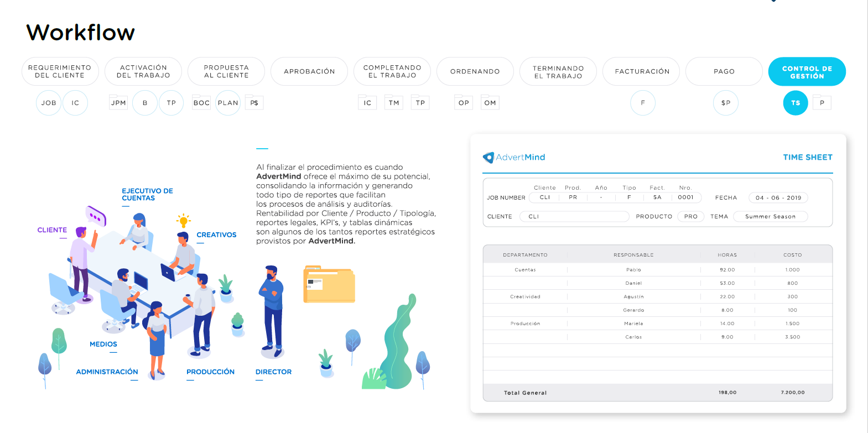Click the $P payment circle icon
This screenshot has width=868, height=433.
point(726,103)
